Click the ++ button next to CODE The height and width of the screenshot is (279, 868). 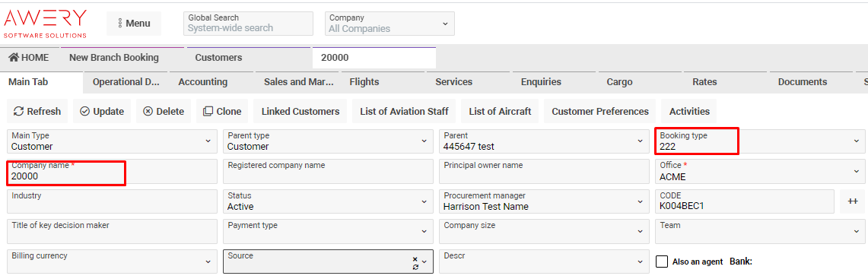click(853, 201)
